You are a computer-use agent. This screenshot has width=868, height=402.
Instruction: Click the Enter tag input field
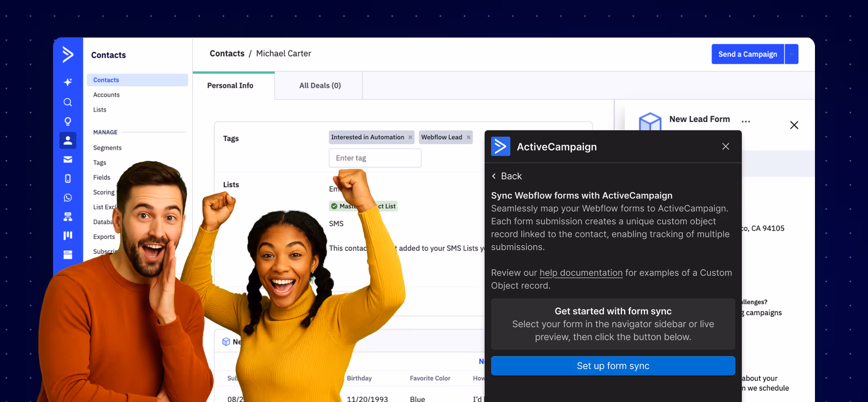coord(375,158)
